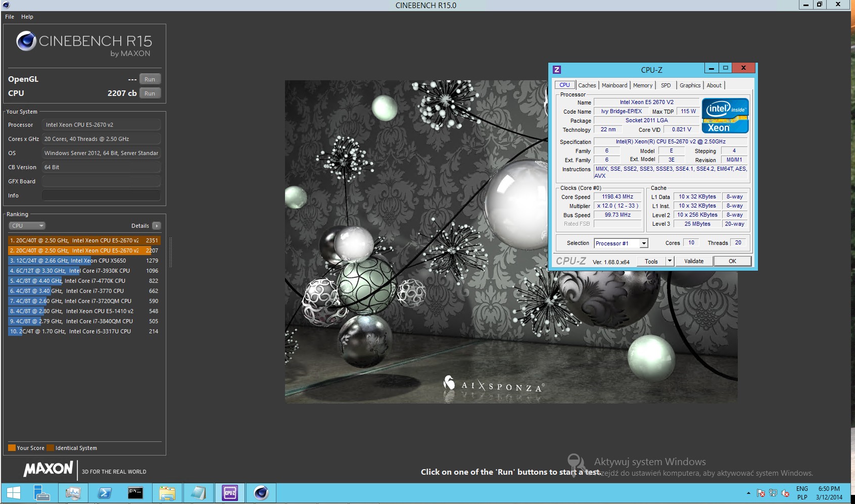Screen dimensions: 855x504
Task: Click the Validate button in CPU-Z
Action: pyautogui.click(x=694, y=261)
